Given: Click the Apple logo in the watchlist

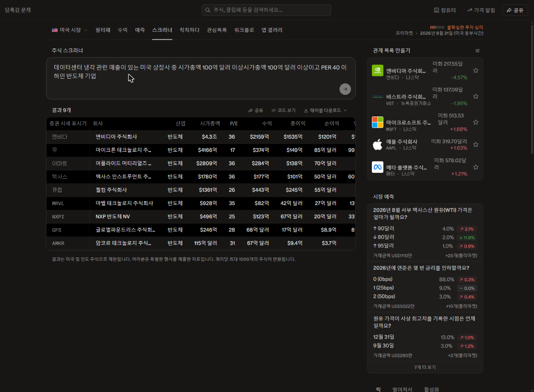Looking at the screenshot, I should 378,145.
